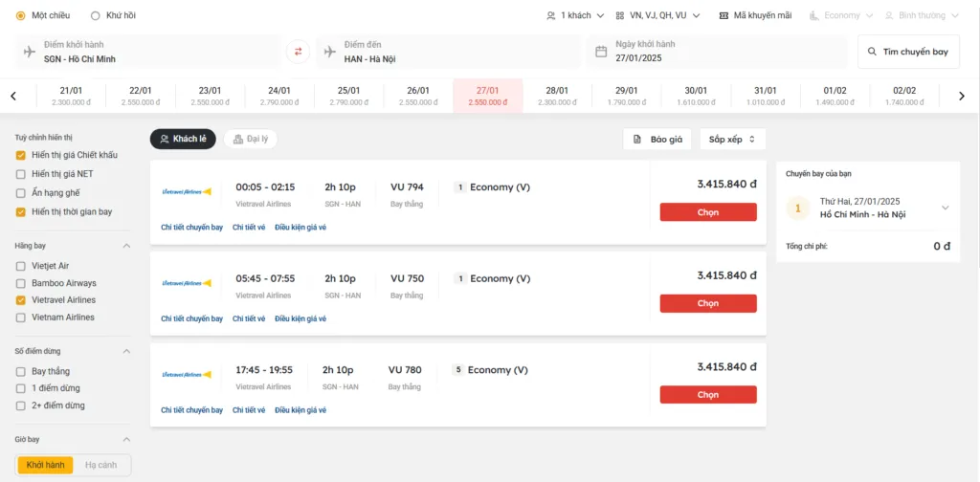Click the Điểm đến destination field
Viewport: 980px width, 482px height.
(450, 52)
